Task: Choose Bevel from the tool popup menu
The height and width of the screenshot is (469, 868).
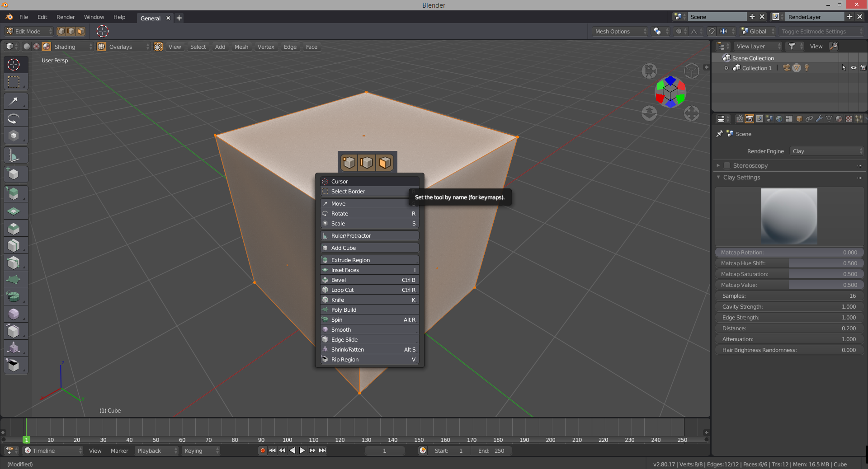Action: tap(369, 280)
